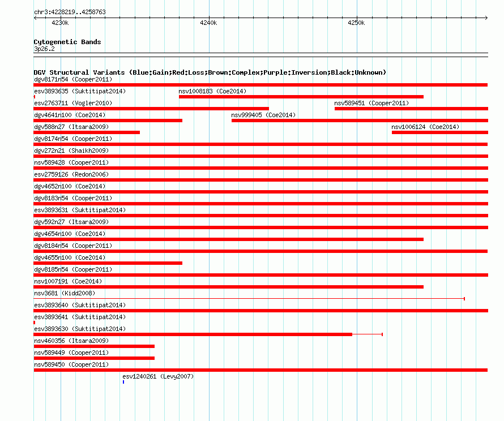Image resolution: width=504 pixels, height=421 pixels.
Task: Select dgv4654n100 (Coe2014) label
Action: 70,234
